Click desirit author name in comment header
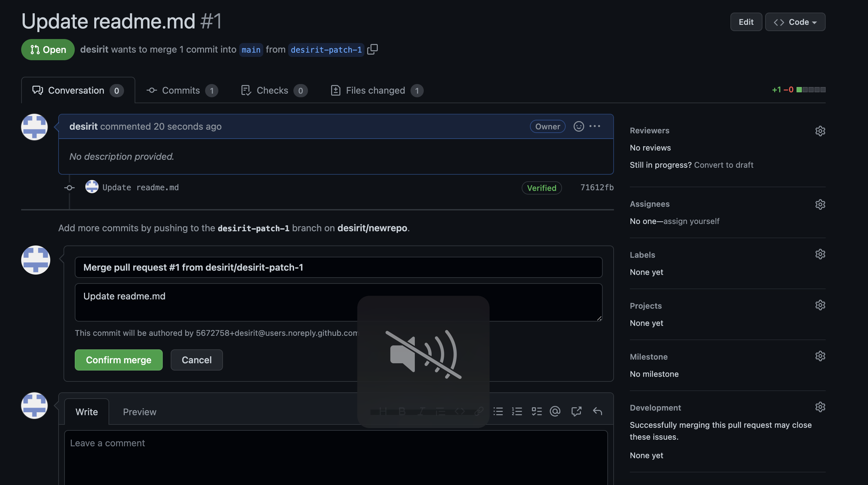 tap(84, 126)
